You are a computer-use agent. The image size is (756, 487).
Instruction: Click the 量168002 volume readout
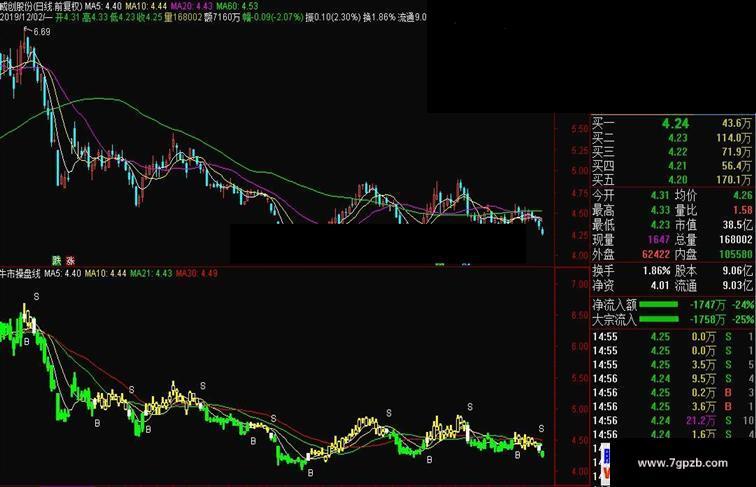[x=182, y=17]
